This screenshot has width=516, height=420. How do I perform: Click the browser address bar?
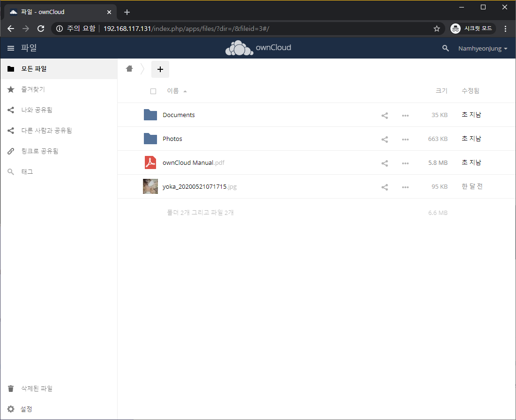pyautogui.click(x=248, y=29)
